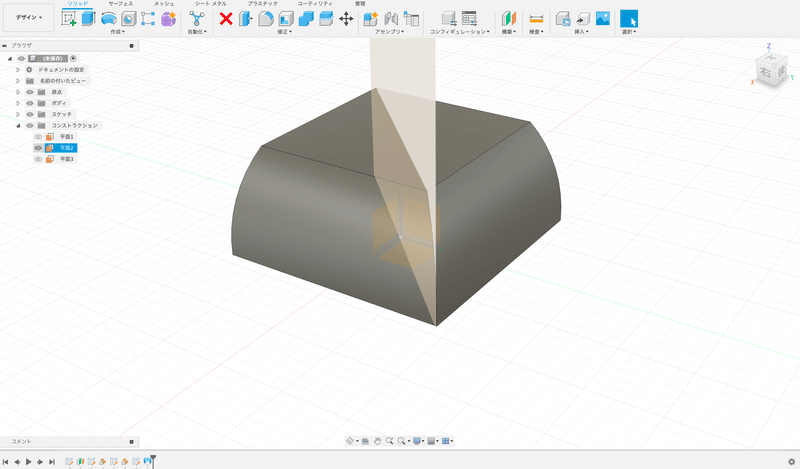Open the 自動化 dropdown menu
This screenshot has height=469, width=800.
(x=197, y=32)
